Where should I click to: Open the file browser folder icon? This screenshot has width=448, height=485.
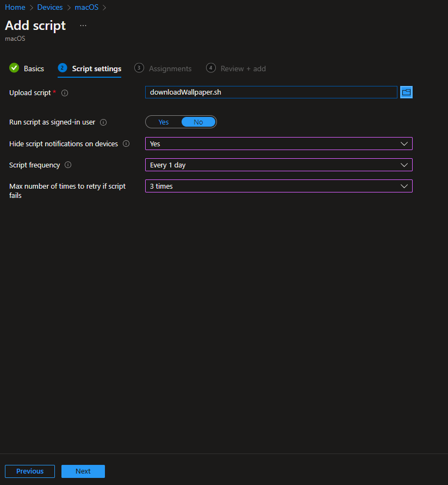[406, 92]
